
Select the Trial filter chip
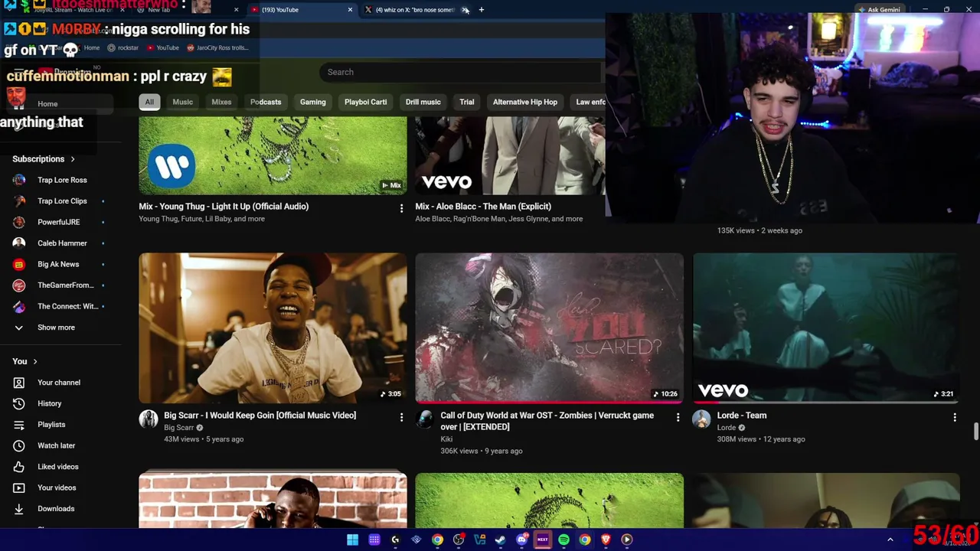pos(466,102)
